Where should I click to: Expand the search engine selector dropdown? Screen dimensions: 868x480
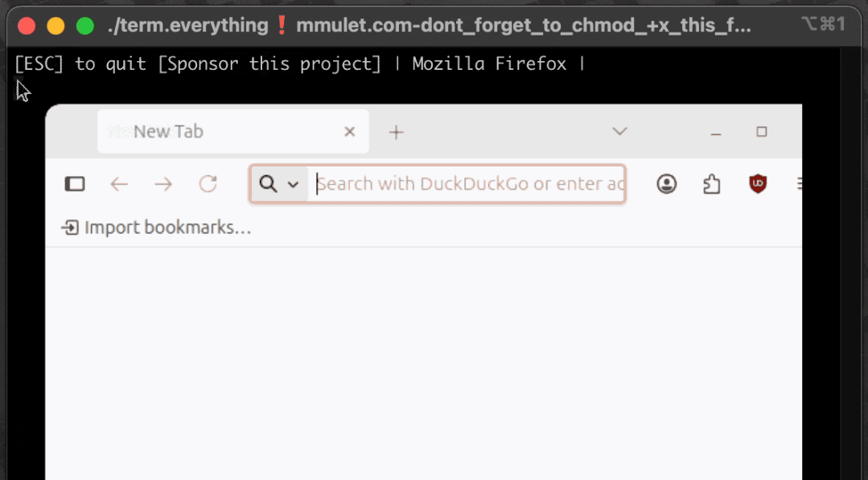tap(279, 184)
